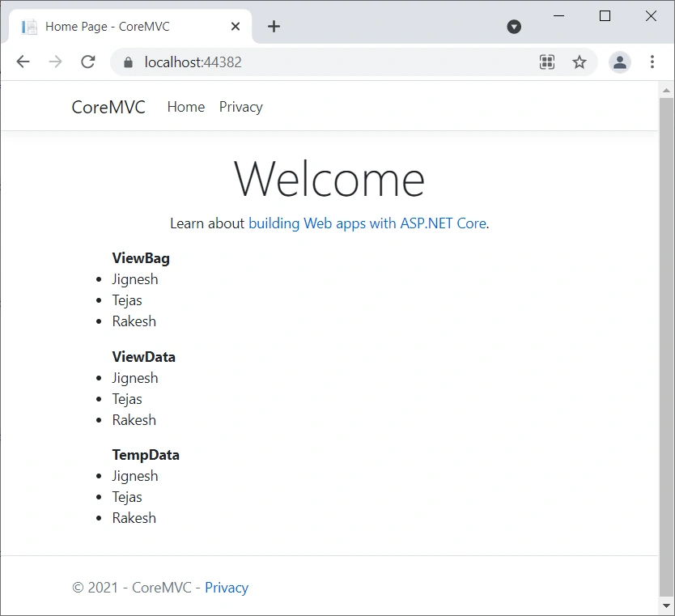
Task: Click Jignesh under TempData
Action: coord(134,476)
